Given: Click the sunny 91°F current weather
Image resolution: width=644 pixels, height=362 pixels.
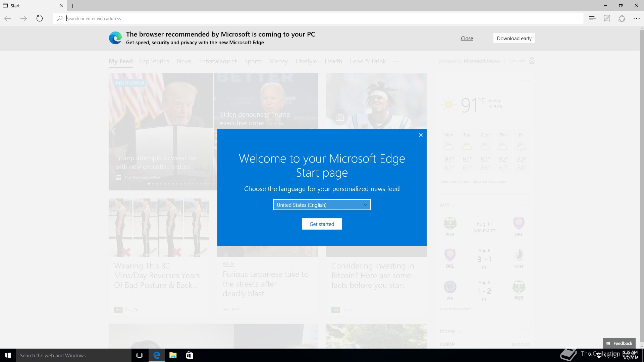Looking at the screenshot, I should click(471, 105).
